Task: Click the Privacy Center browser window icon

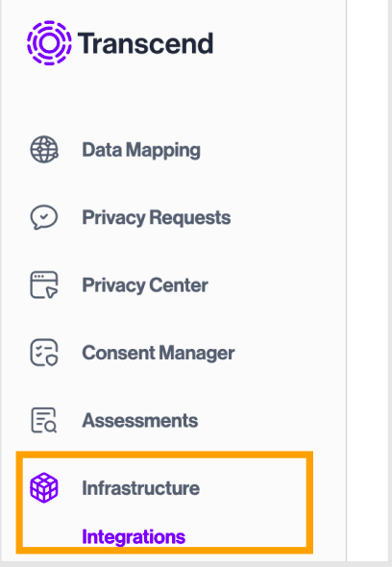Action: click(44, 285)
